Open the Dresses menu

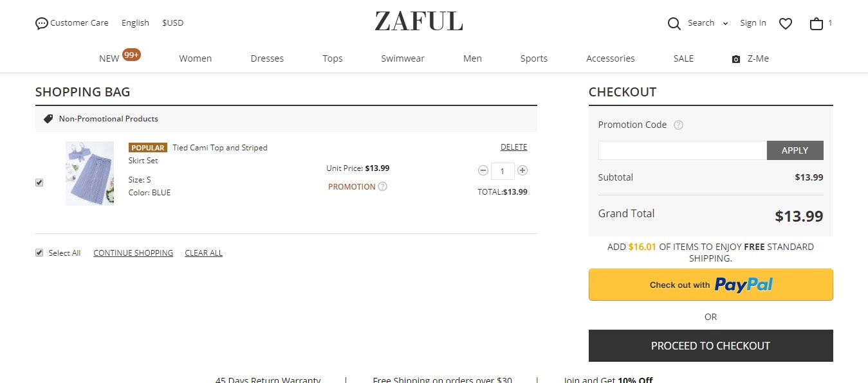point(267,58)
